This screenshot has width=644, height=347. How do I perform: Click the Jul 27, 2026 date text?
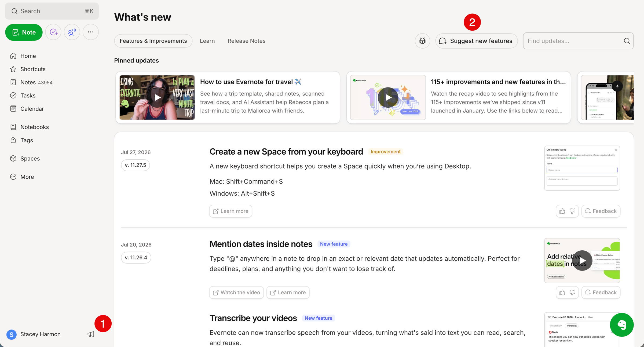click(136, 152)
